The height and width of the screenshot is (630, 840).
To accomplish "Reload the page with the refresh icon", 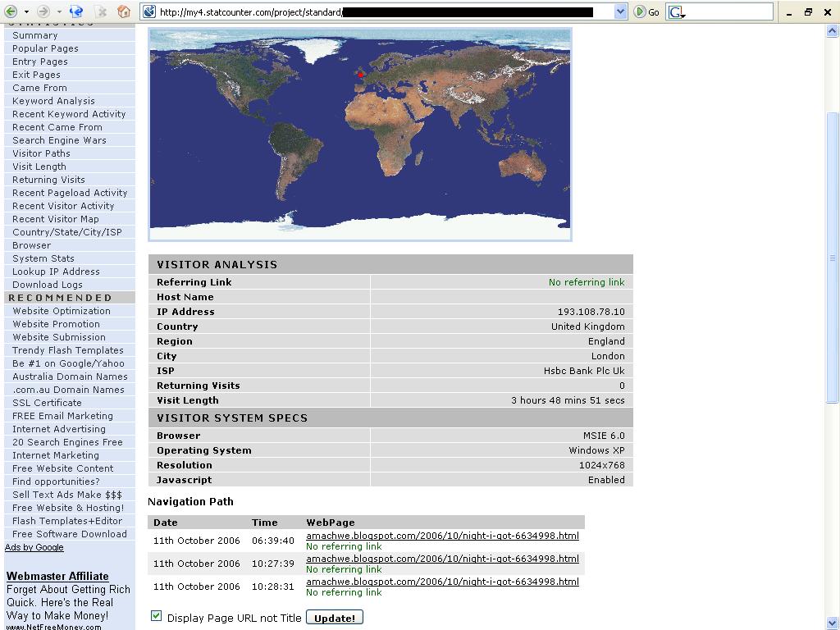I will (x=76, y=11).
